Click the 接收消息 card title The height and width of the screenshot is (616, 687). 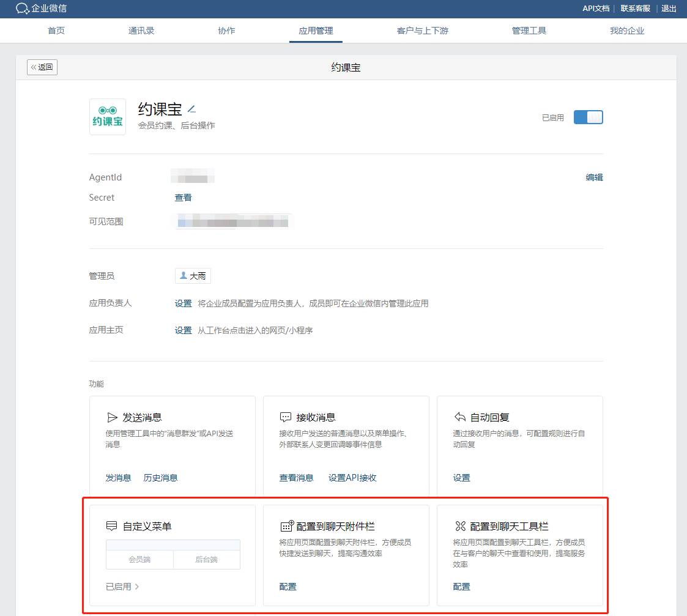tap(316, 418)
